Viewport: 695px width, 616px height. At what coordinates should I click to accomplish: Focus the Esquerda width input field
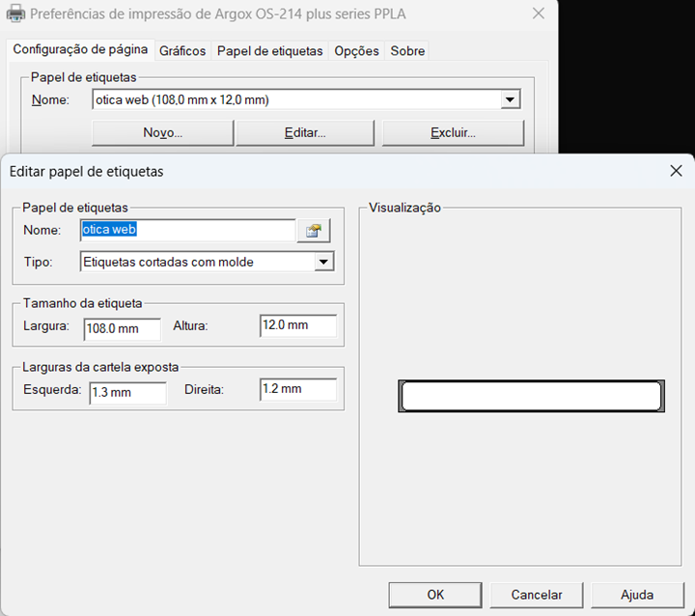pos(127,393)
